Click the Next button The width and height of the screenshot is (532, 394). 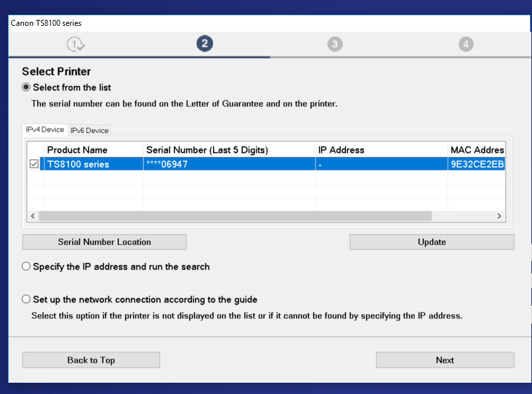click(445, 360)
